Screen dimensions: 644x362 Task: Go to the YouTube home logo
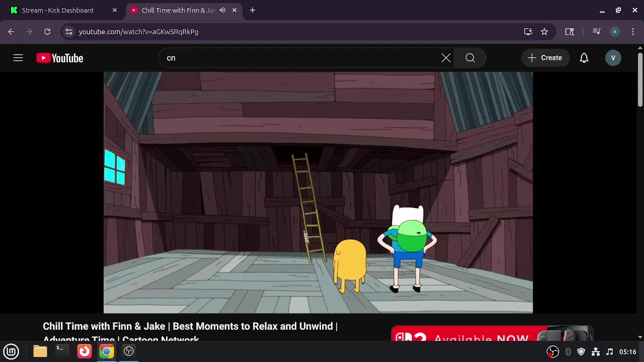[x=59, y=58]
